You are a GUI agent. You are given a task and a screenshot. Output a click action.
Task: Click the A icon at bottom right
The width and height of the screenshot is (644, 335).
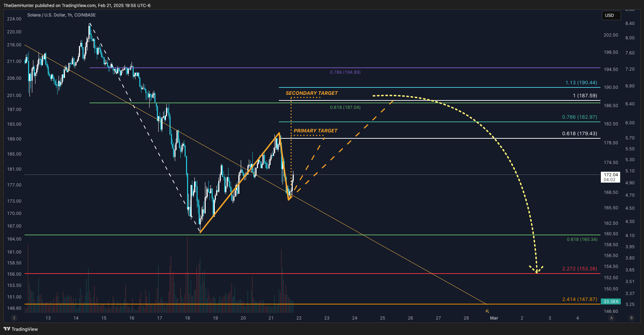point(611,318)
